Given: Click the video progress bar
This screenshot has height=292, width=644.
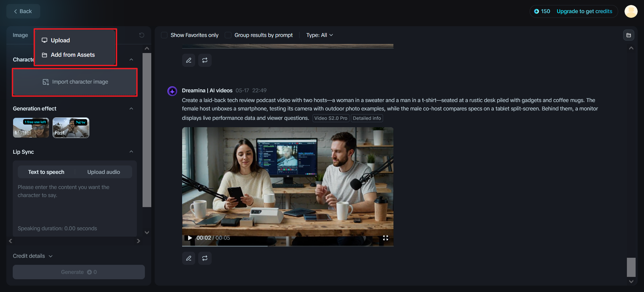Looking at the screenshot, I should click(288, 246).
